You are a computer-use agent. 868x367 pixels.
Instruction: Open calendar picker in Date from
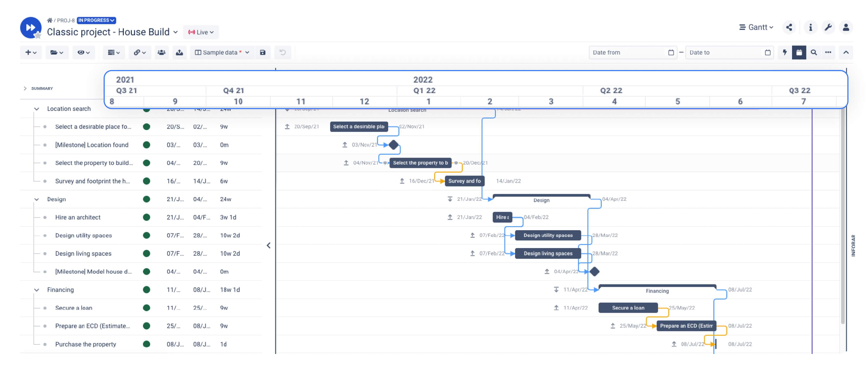click(671, 52)
